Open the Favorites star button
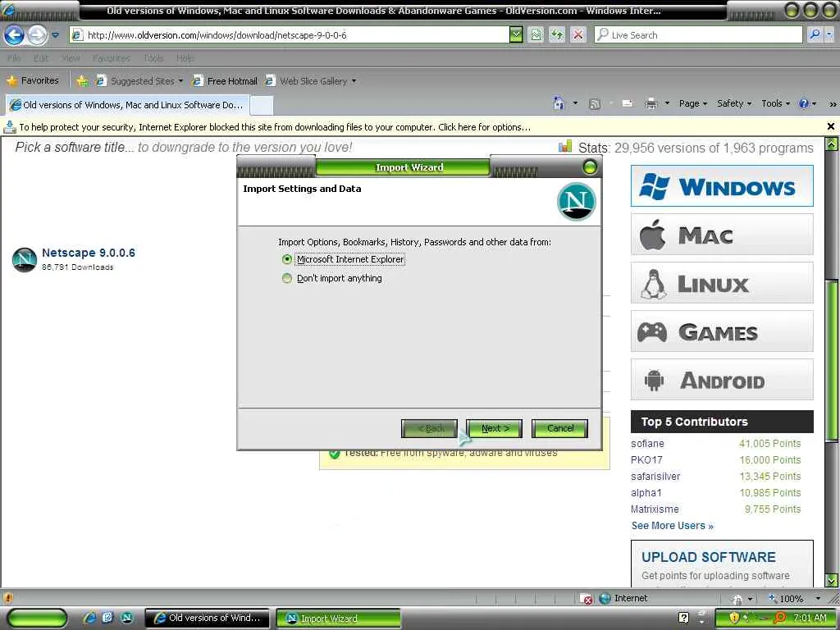The height and width of the screenshot is (630, 840). point(33,81)
